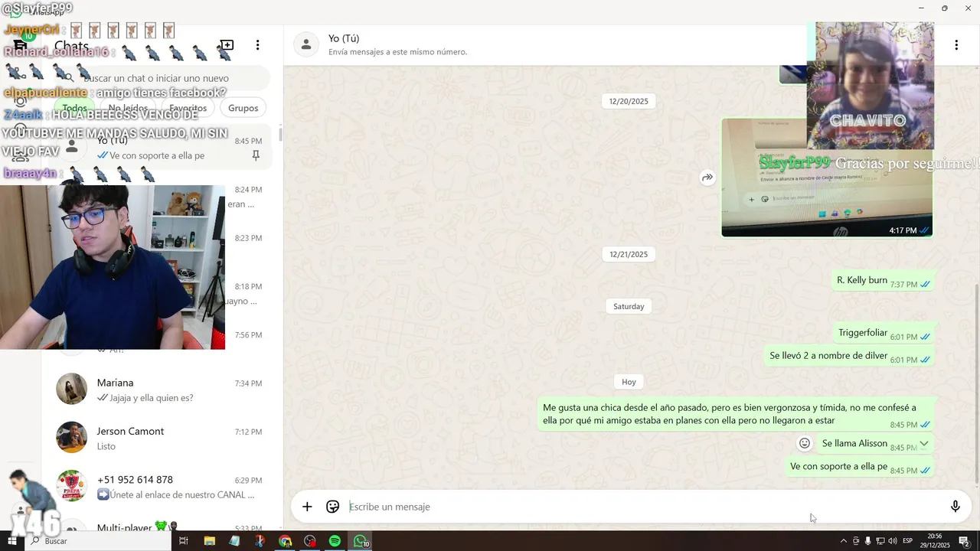Select the long 'Me gusta una chica' message
This screenshot has width=980, height=551.
pos(736,414)
